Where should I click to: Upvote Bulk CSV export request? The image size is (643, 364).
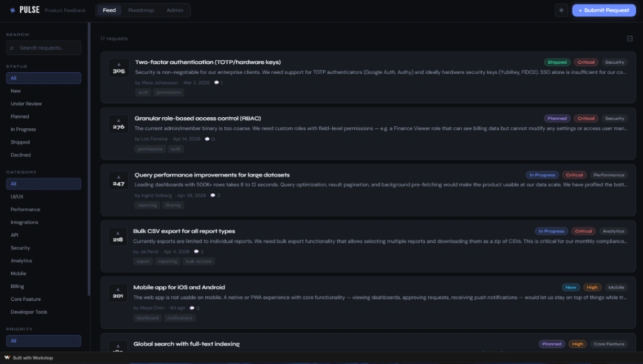pos(118,237)
